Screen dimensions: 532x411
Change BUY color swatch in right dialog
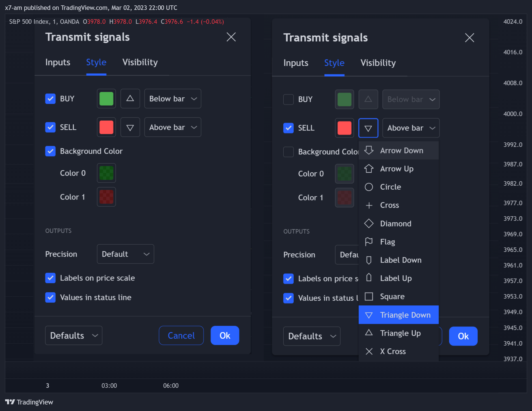tap(344, 99)
